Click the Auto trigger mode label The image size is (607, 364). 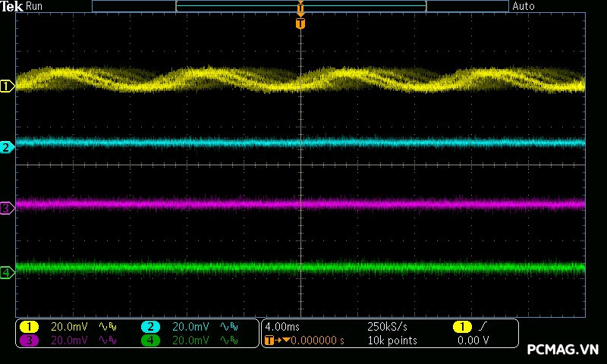pyautogui.click(x=524, y=6)
